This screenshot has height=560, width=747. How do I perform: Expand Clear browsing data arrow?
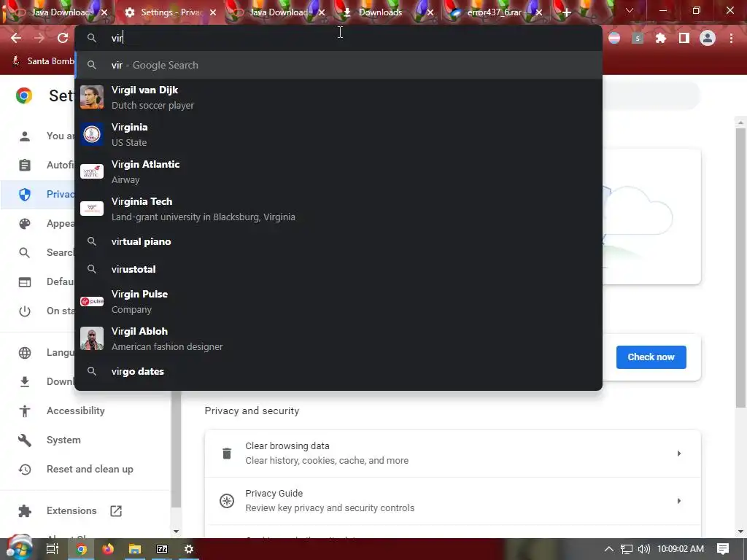[x=679, y=454]
